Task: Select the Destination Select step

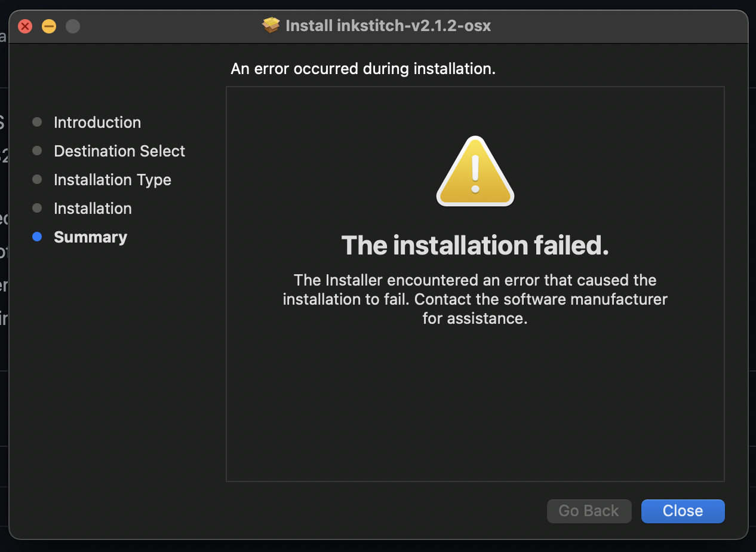Action: [x=119, y=151]
